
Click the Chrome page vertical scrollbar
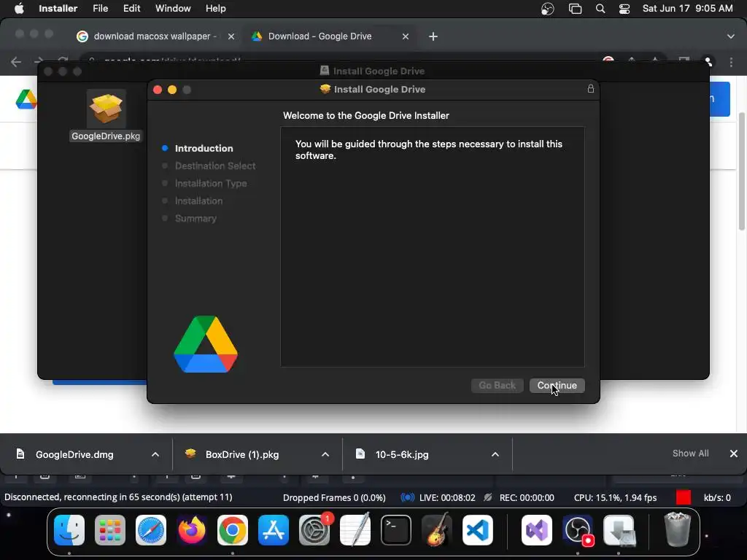point(742,171)
